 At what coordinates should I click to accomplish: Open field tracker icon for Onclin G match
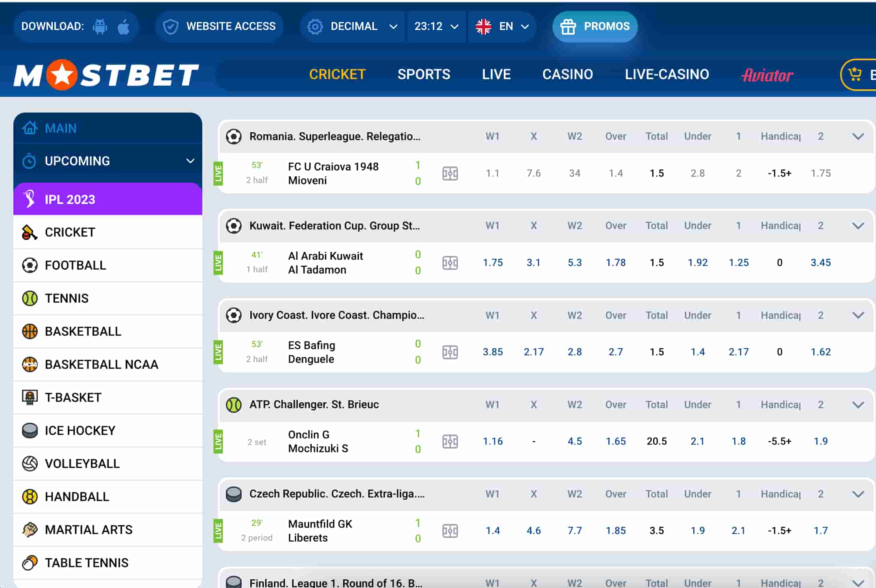pyautogui.click(x=450, y=442)
